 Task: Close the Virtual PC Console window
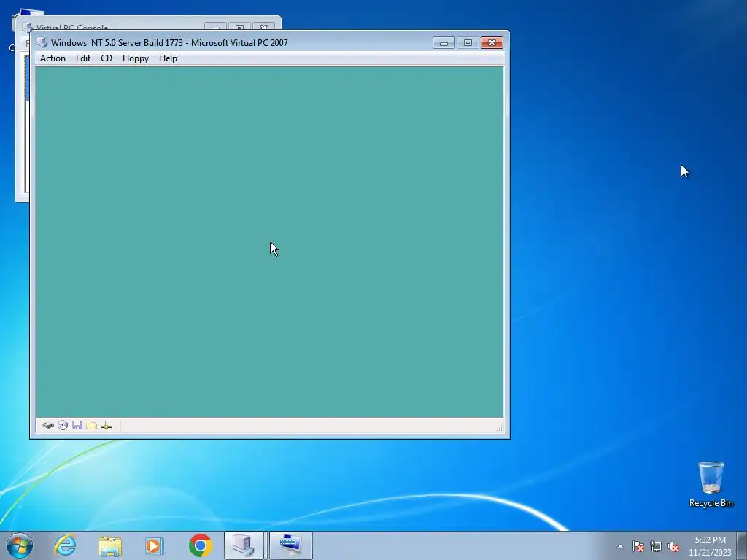pos(263,26)
